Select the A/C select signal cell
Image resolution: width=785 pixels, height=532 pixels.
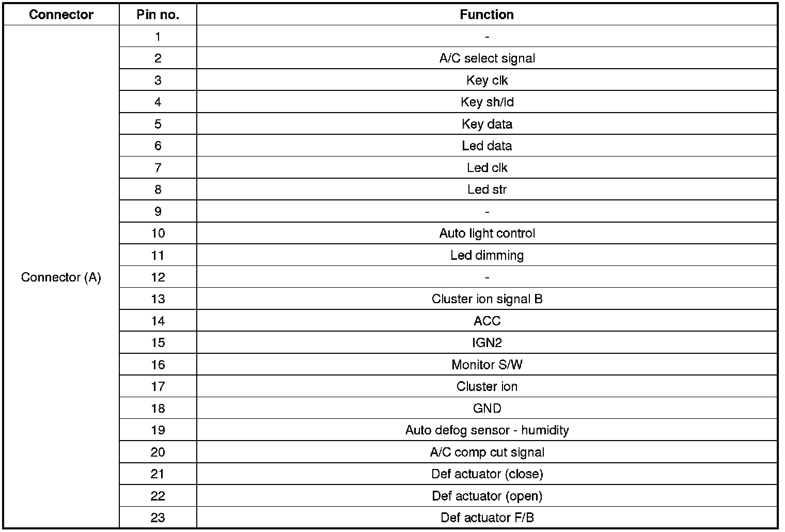pos(486,58)
